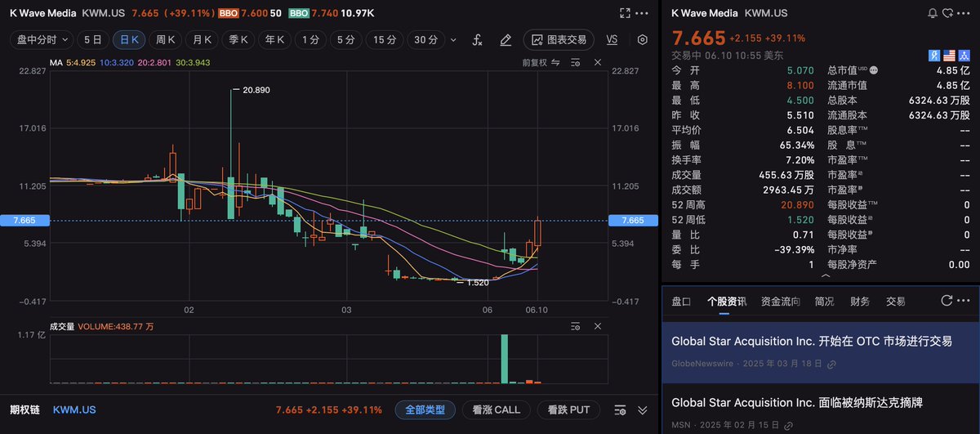Select the drawing pencil tool
The height and width of the screenshot is (434, 980).
coord(506,39)
